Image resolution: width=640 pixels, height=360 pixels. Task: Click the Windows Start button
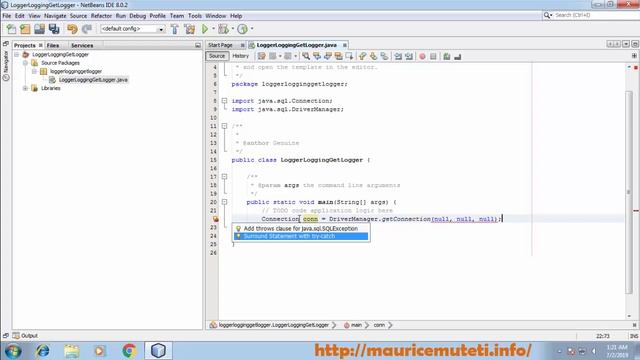click(x=13, y=351)
